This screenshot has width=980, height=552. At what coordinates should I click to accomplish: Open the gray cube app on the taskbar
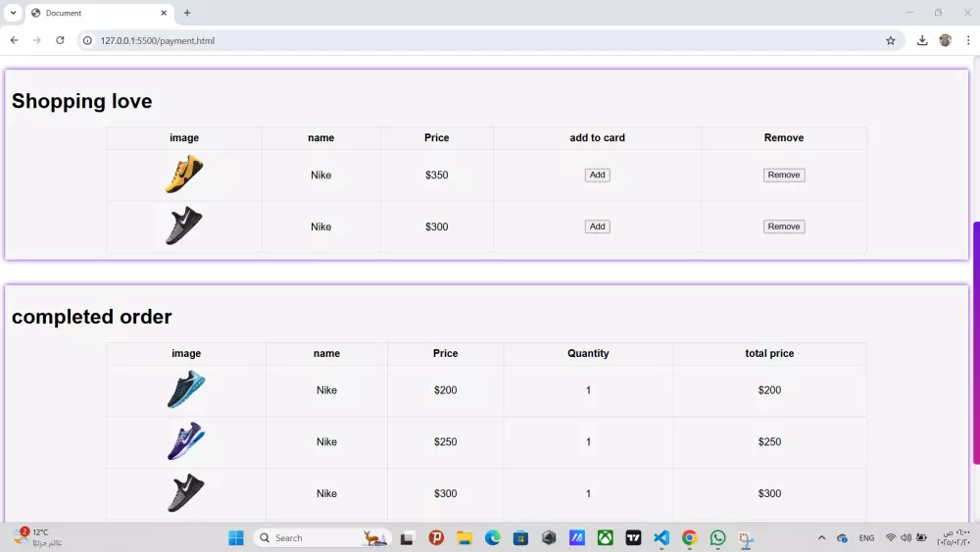pyautogui.click(x=549, y=537)
